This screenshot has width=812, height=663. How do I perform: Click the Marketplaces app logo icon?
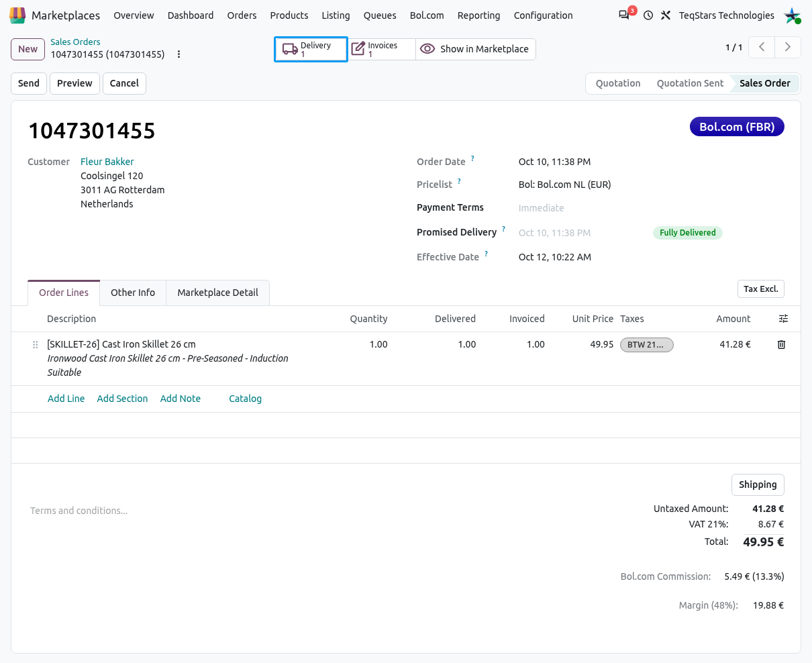[17, 15]
